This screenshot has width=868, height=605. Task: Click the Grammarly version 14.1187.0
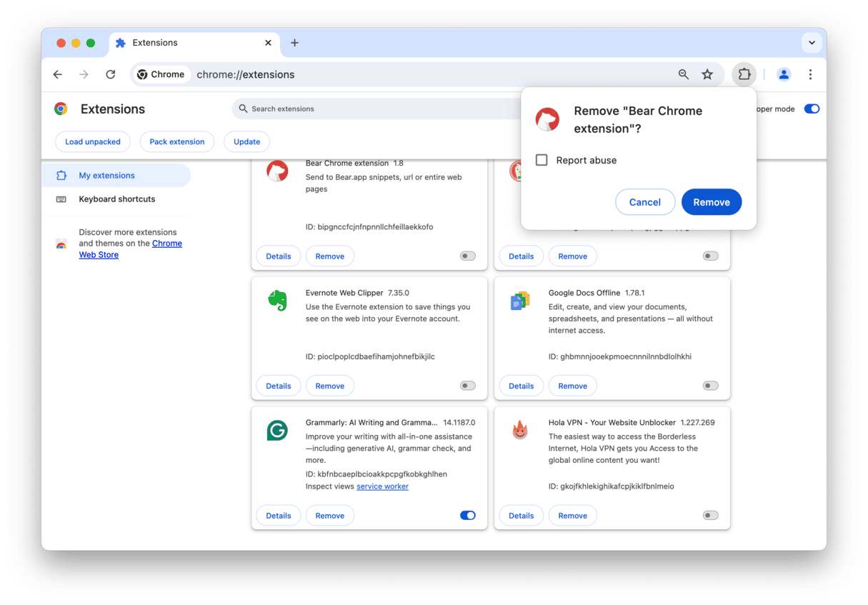[459, 423]
